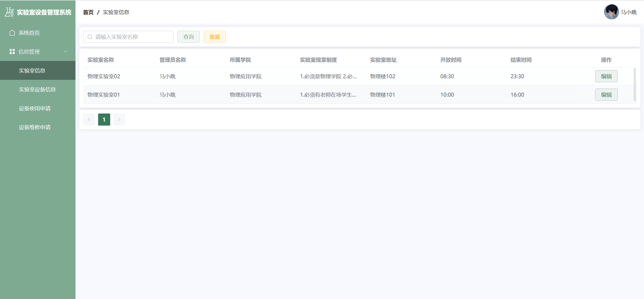Viewport: 644px width, 299px height.
Task: Open 实验室设备信息 sidebar item
Action: tap(37, 89)
